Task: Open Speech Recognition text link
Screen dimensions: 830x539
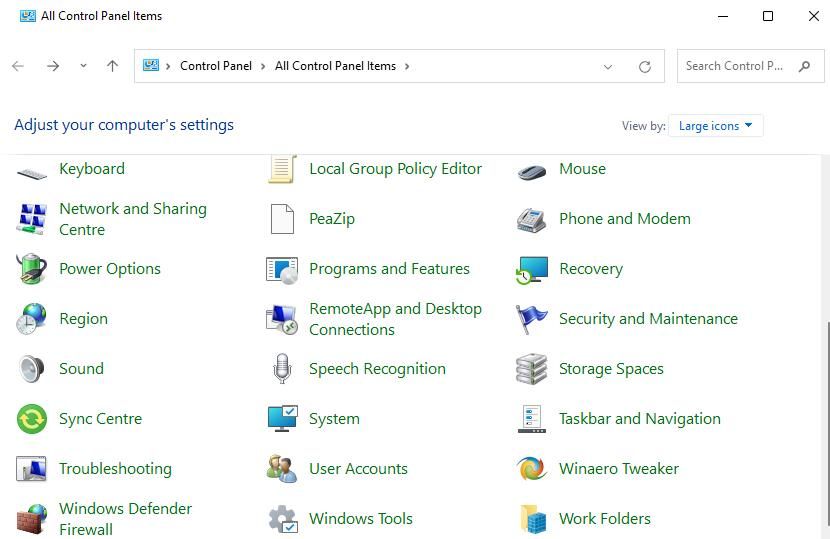Action: 377,369
